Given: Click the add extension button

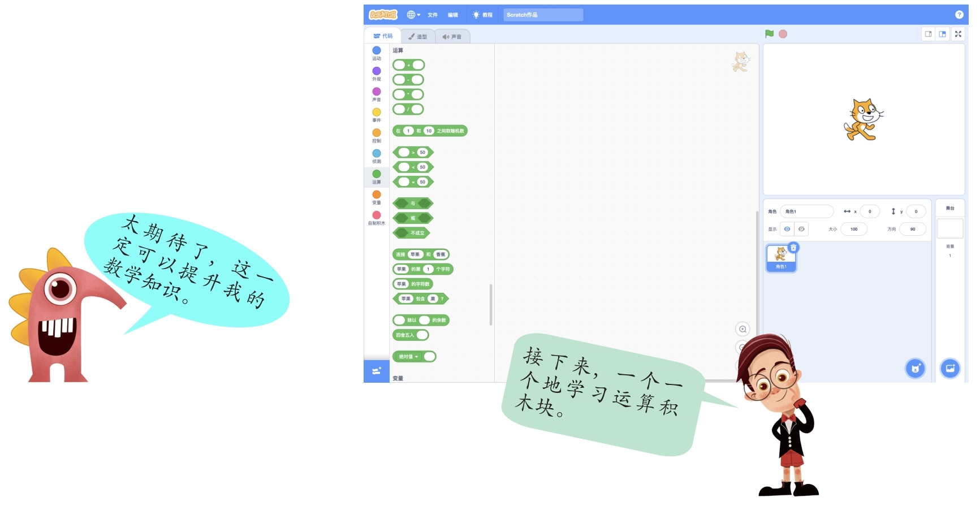Looking at the screenshot, I should click(376, 371).
